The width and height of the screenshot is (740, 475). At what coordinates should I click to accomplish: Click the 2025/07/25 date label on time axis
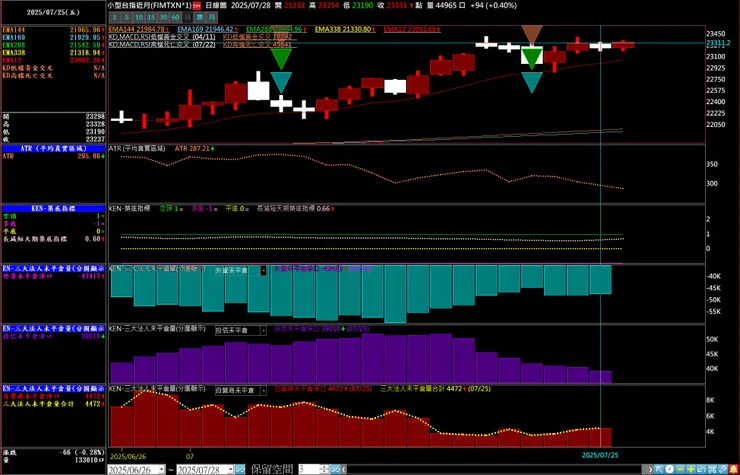pyautogui.click(x=600, y=455)
